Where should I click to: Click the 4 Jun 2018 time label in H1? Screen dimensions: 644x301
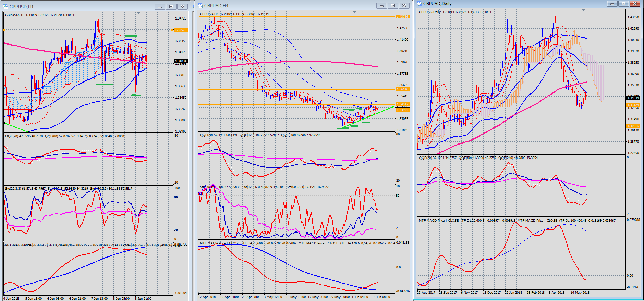(x=11, y=299)
